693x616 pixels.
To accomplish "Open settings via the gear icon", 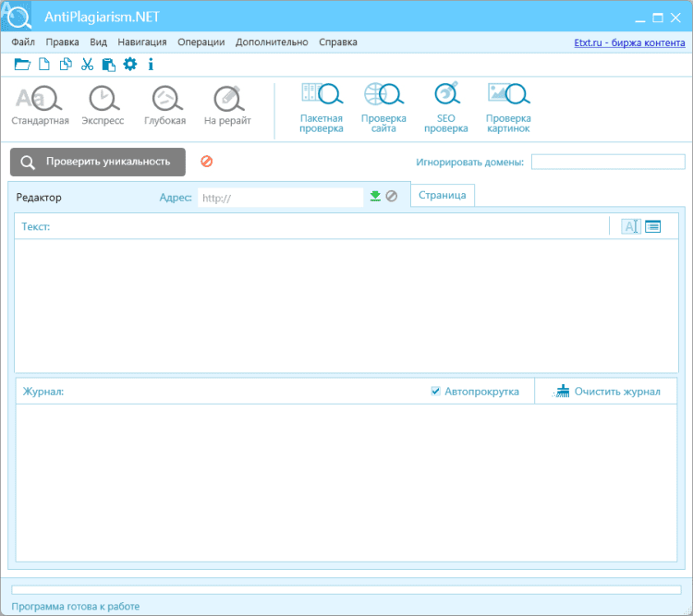I will 129,64.
